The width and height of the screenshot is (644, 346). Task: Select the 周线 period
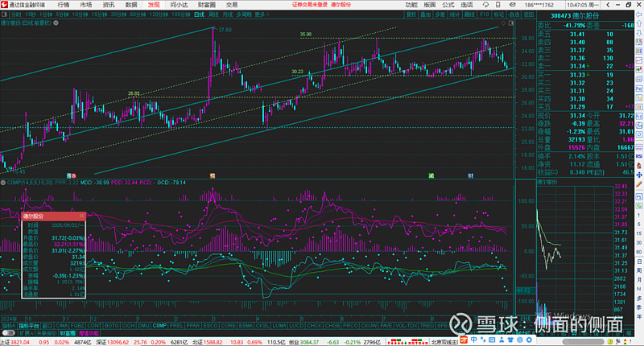coord(213,14)
